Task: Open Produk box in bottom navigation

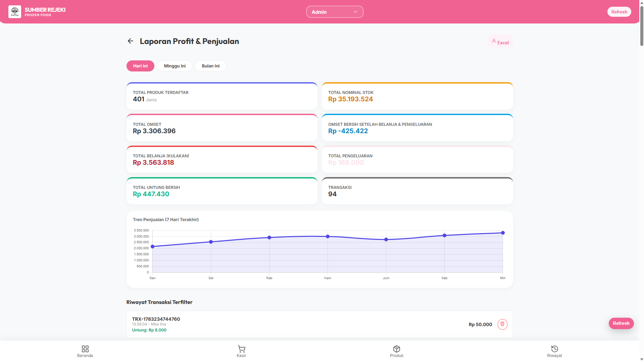Action: (x=397, y=351)
